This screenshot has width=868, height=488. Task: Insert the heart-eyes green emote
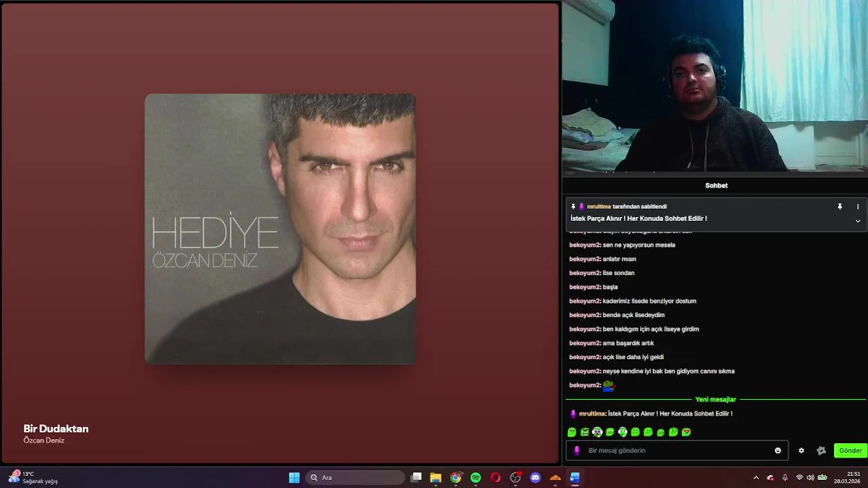click(x=686, y=432)
